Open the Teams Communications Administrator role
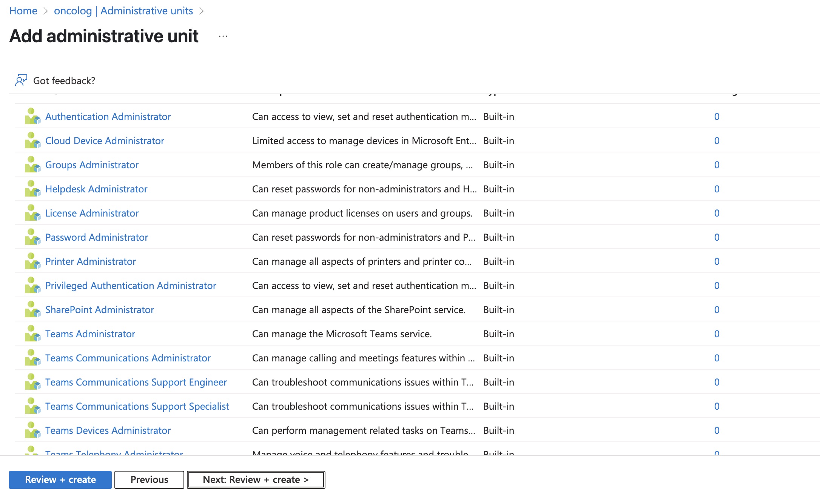Viewport: 820px width, 504px height. tap(128, 358)
